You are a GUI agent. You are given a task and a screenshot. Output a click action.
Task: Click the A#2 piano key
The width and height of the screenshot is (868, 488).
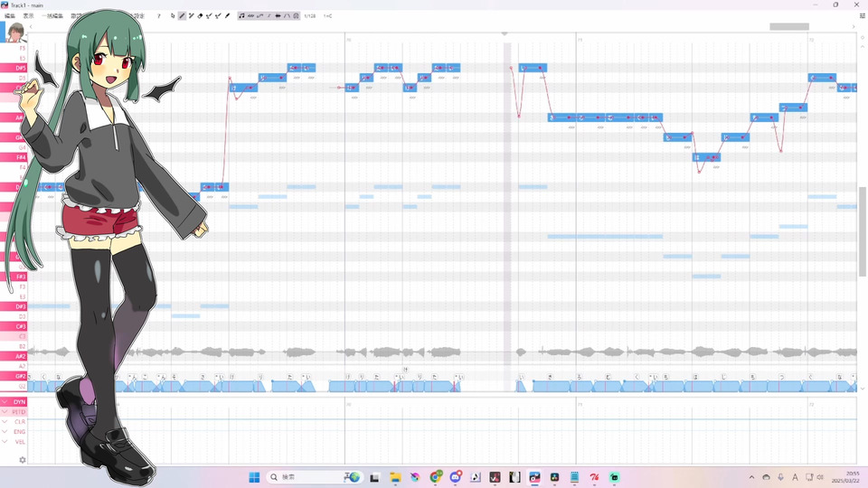(x=14, y=356)
